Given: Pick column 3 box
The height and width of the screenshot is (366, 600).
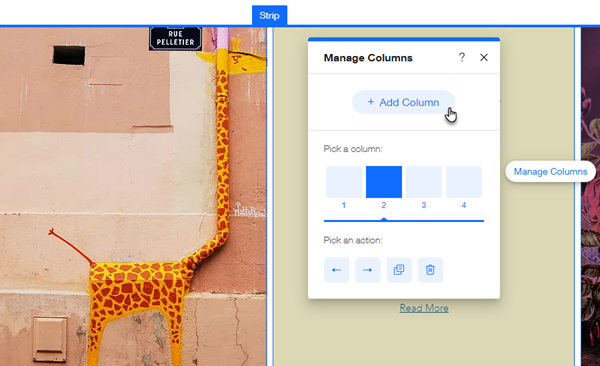Looking at the screenshot, I should tap(424, 182).
